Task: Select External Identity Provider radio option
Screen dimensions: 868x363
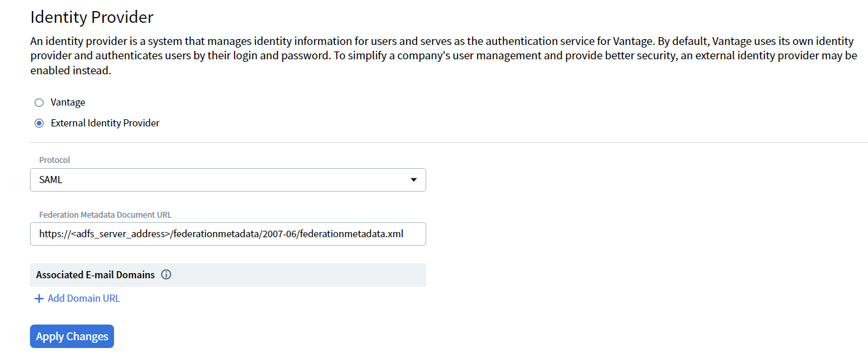Action: click(39, 123)
